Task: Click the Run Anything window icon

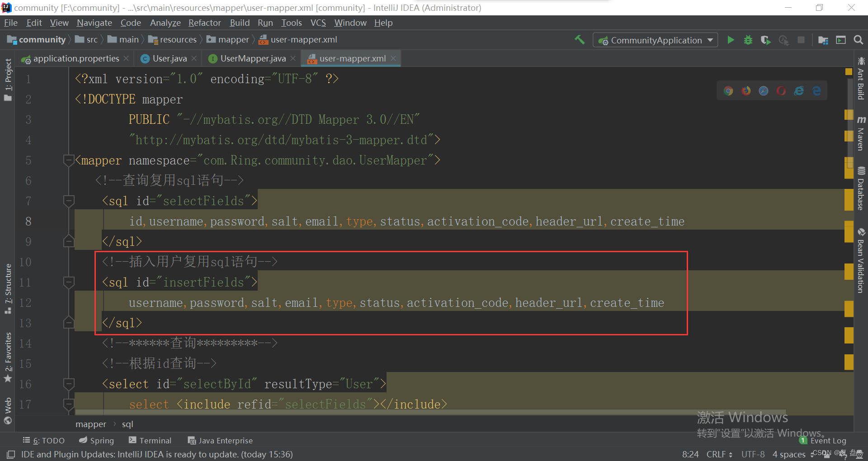Action: (x=841, y=40)
